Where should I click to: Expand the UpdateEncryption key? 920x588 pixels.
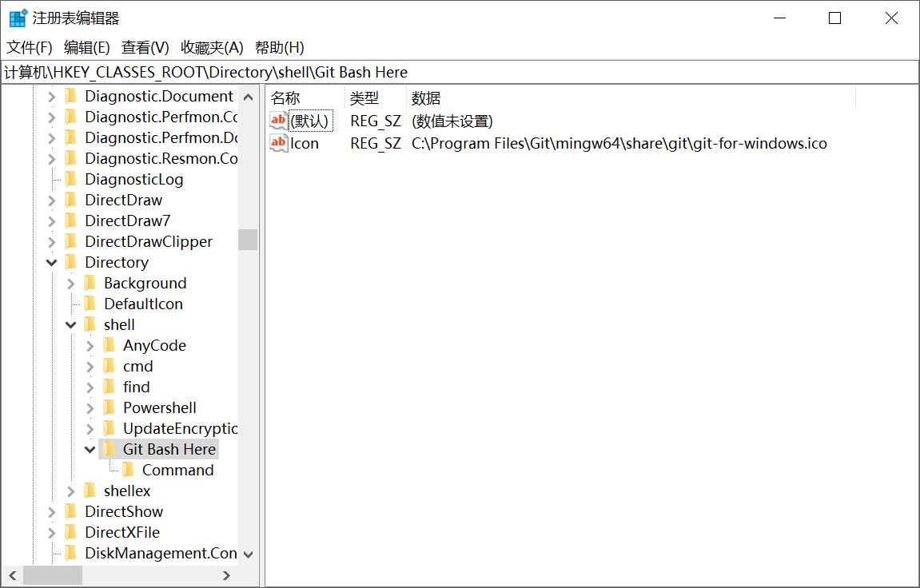[x=90, y=429]
